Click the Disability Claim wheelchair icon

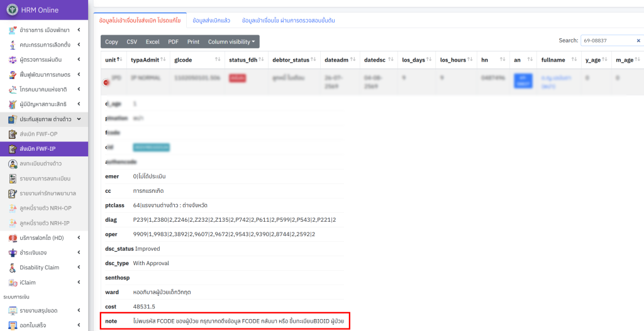click(x=13, y=268)
